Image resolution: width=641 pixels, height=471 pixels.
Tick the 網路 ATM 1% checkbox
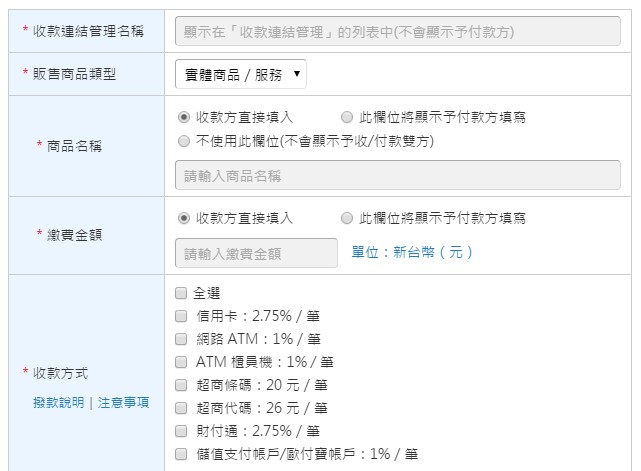click(x=181, y=339)
